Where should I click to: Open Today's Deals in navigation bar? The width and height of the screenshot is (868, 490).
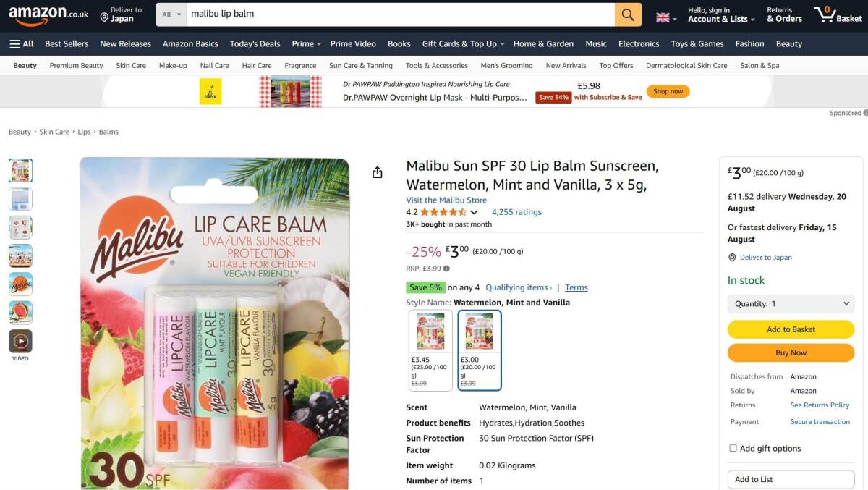pos(255,43)
